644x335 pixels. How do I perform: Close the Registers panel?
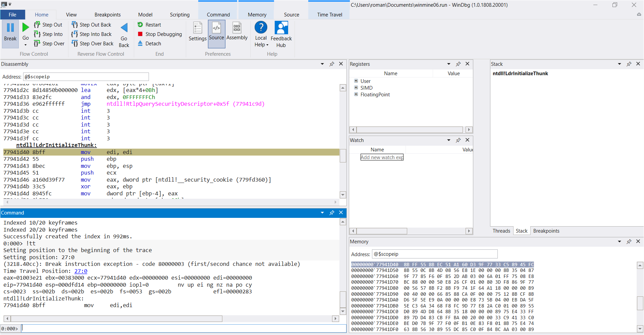[x=468, y=64]
